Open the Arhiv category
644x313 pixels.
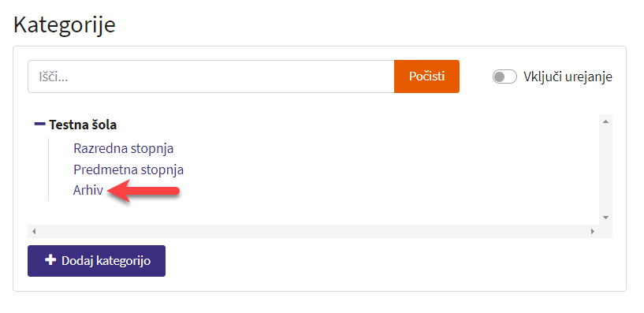(88, 191)
